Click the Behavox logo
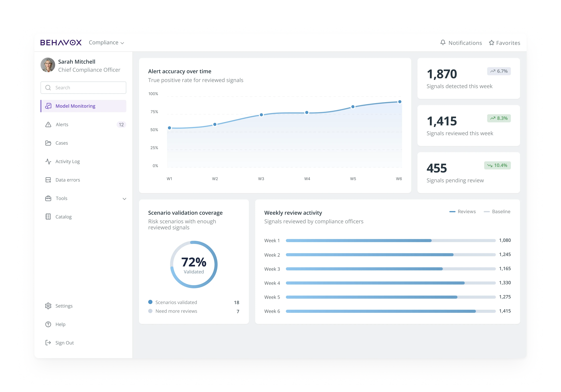Image resolution: width=561 pixels, height=392 pixels. click(61, 43)
